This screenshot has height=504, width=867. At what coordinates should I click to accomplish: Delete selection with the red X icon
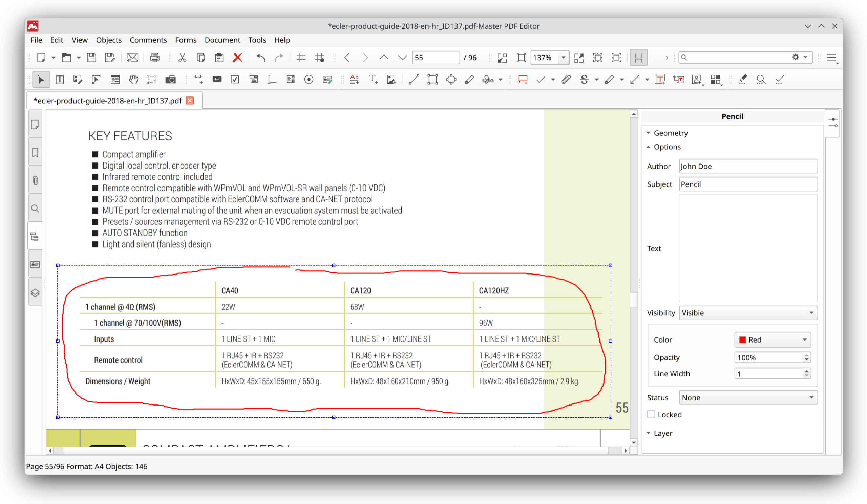click(x=237, y=58)
